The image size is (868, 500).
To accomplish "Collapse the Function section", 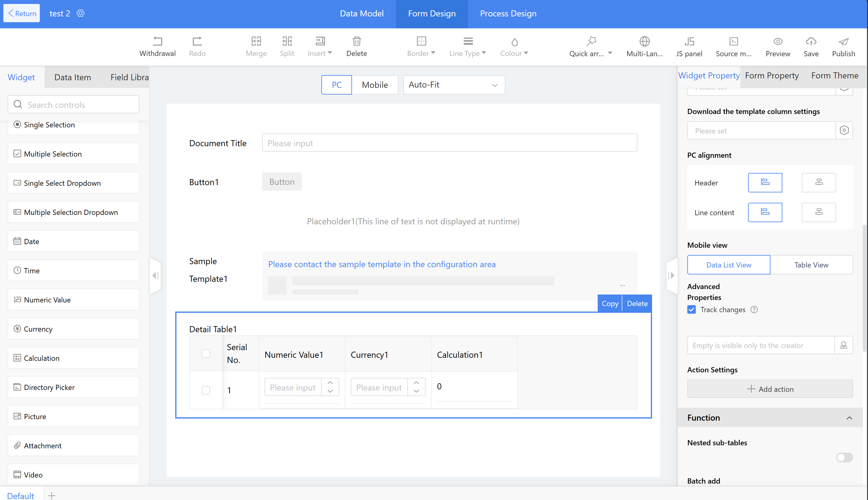I will pos(849,418).
